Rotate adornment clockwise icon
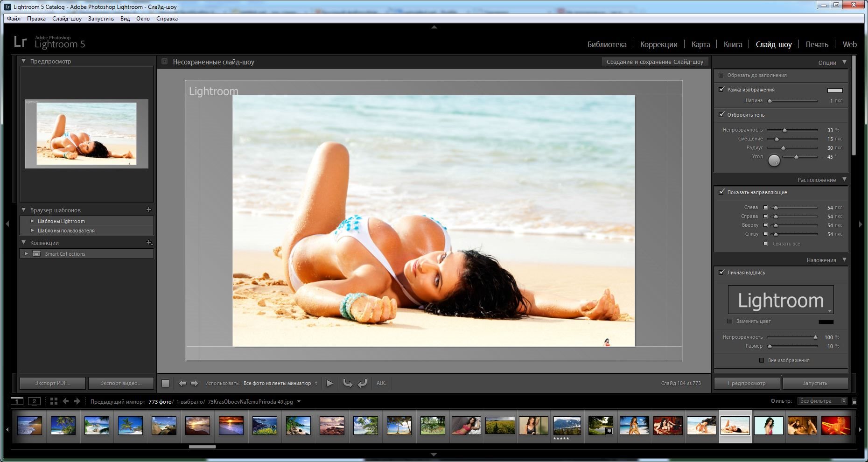The height and width of the screenshot is (462, 868). click(x=362, y=383)
